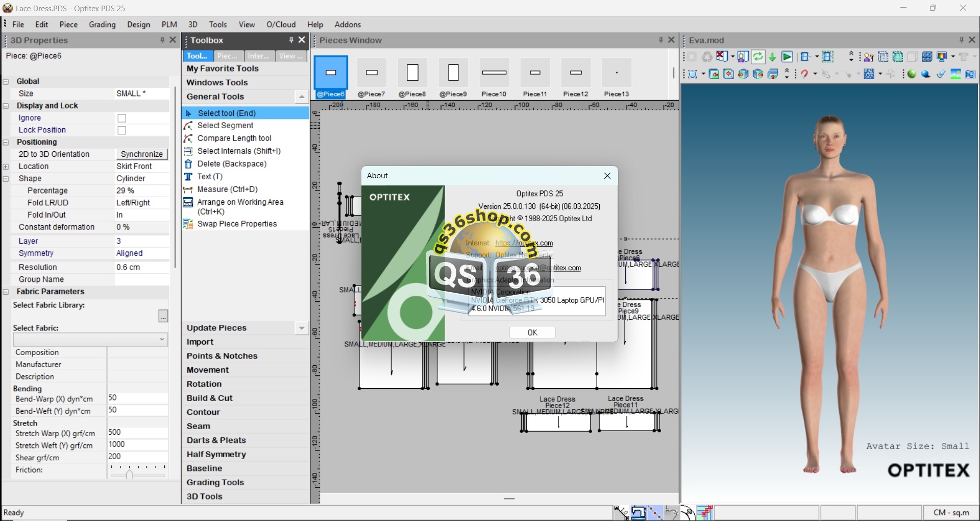
Task: Select the Piece10 thumbnail
Action: 494,77
